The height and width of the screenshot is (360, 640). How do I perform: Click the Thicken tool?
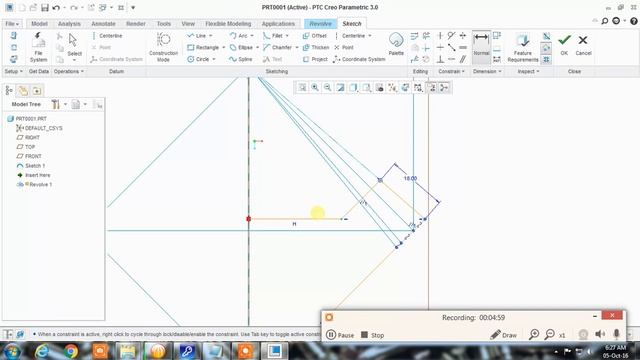316,47
